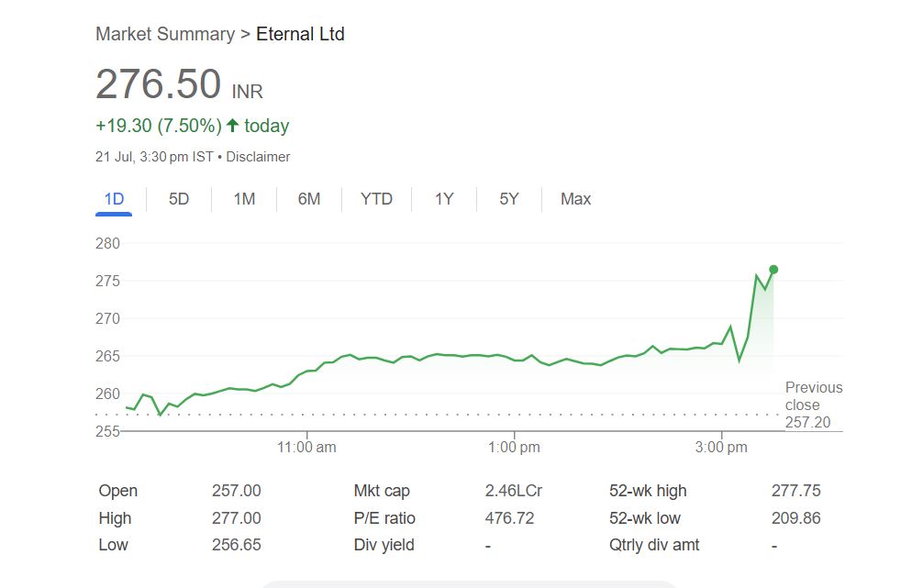Switch to the 1Y chart view
The width and height of the screenshot is (901, 588).
(x=444, y=199)
